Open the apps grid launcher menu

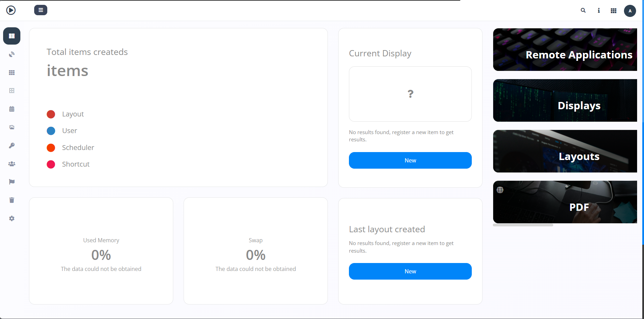click(x=614, y=10)
